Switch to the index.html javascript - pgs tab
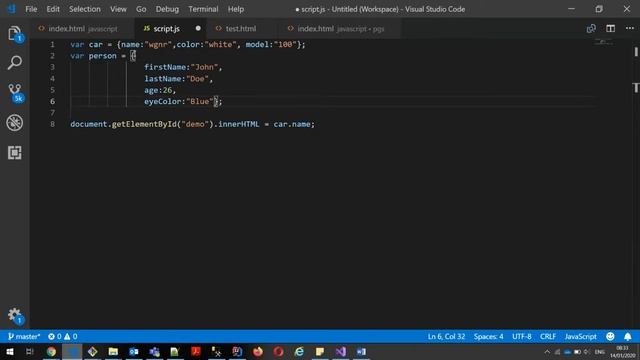This screenshot has width=640, height=360. (x=340, y=29)
